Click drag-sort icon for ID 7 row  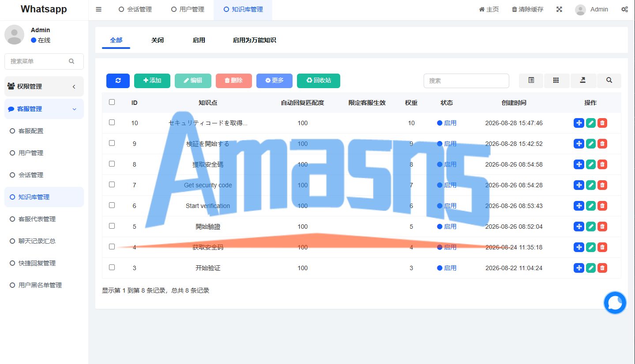579,185
